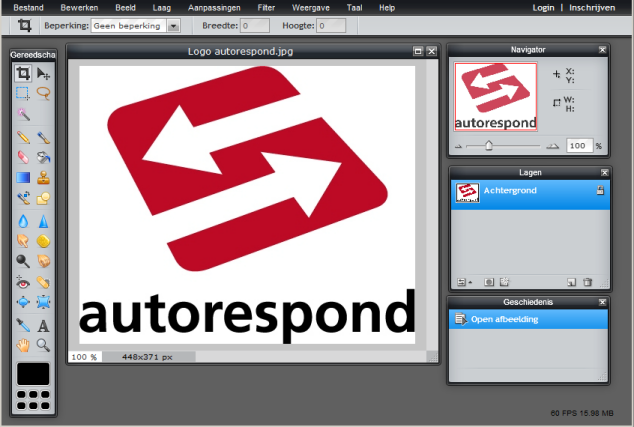The height and width of the screenshot is (427, 634).
Task: Toggle layer settings in Lagen panel
Action: coord(464,282)
